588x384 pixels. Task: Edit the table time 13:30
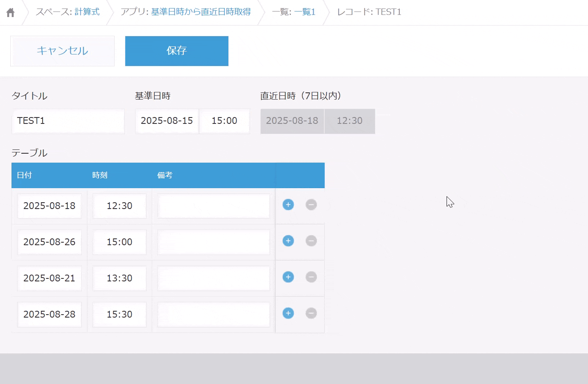pyautogui.click(x=119, y=278)
